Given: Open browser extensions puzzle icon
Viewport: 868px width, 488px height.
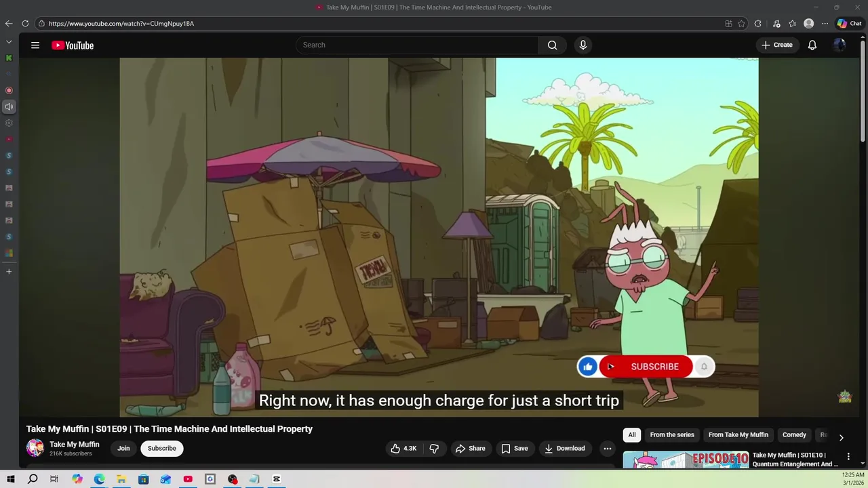Looking at the screenshot, I should tap(758, 24).
